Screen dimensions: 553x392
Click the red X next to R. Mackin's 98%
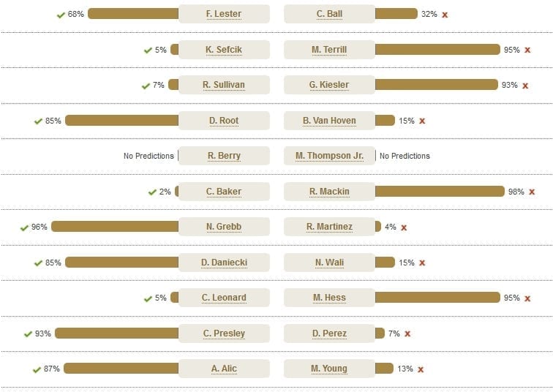(532, 192)
